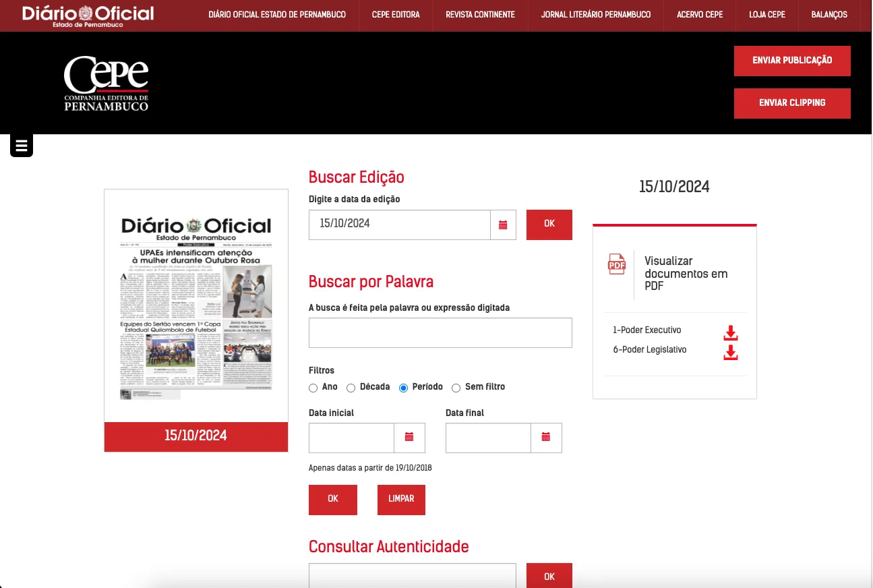The image size is (873, 588).
Task: Click the Limpar button
Action: click(401, 500)
